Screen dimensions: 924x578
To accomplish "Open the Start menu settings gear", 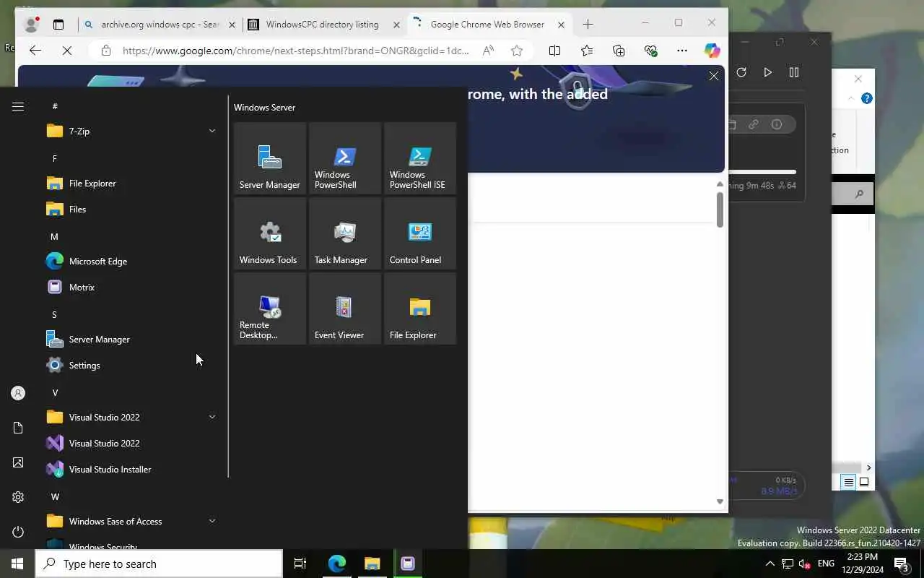I will (x=18, y=497).
